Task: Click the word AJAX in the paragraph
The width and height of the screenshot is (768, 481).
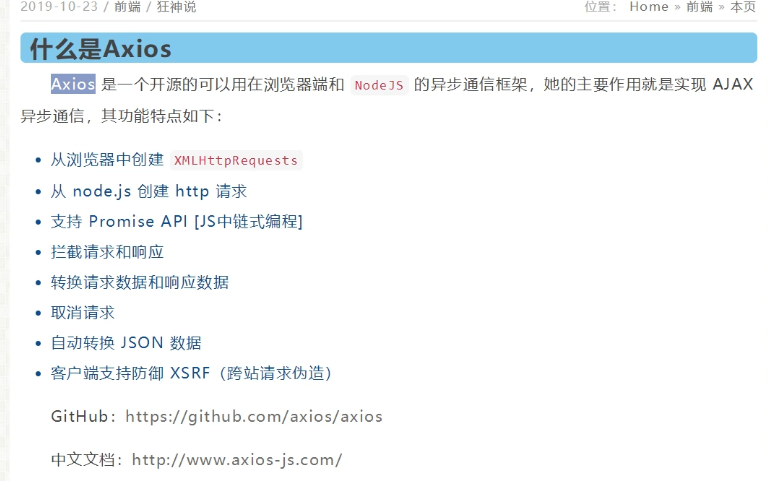Action: pyautogui.click(x=732, y=84)
